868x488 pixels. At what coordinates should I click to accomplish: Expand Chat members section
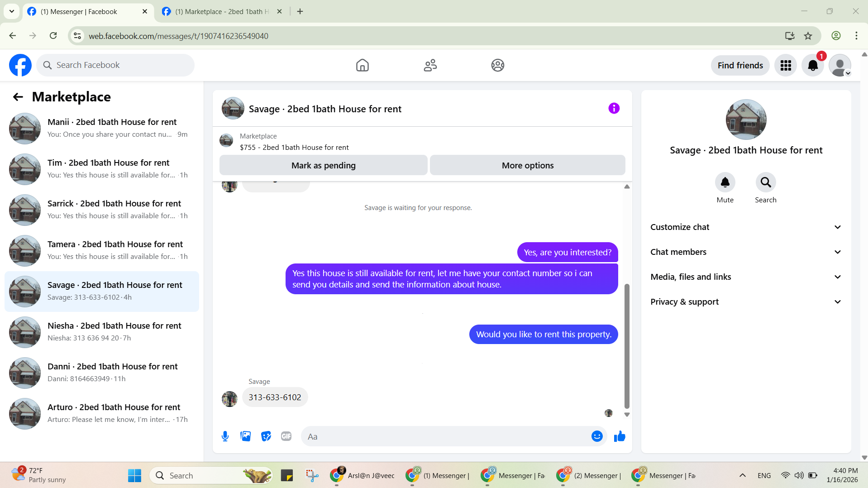746,252
